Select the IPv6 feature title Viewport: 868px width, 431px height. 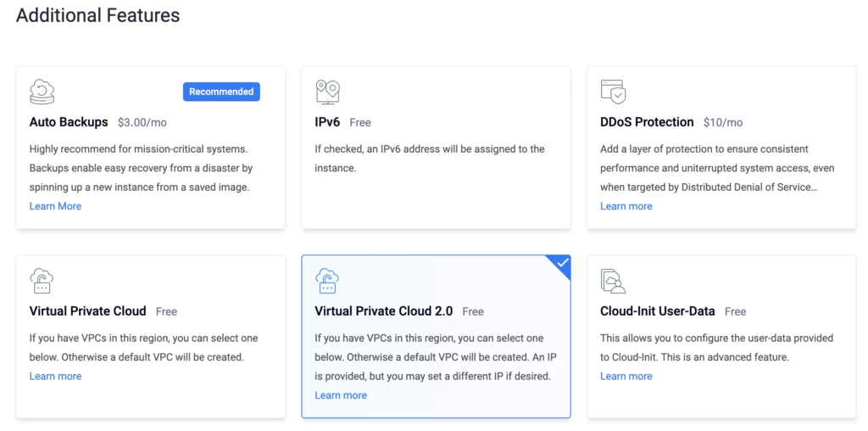[x=328, y=122]
